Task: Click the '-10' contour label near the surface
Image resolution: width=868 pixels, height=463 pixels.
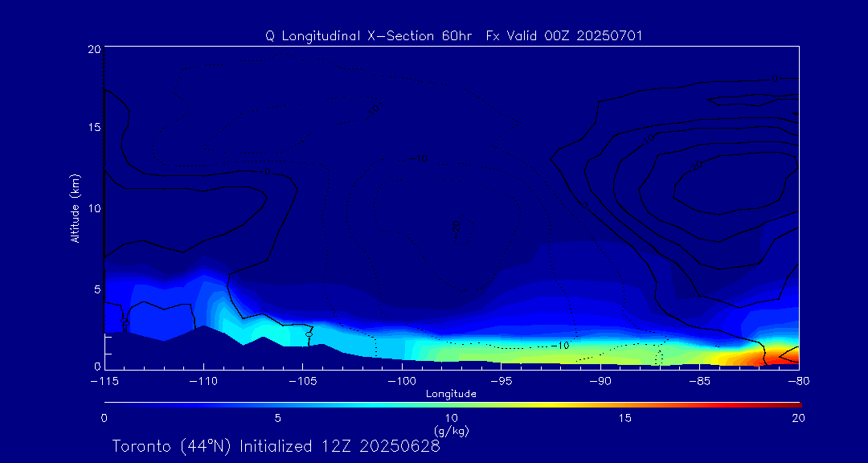Action: [x=560, y=346]
